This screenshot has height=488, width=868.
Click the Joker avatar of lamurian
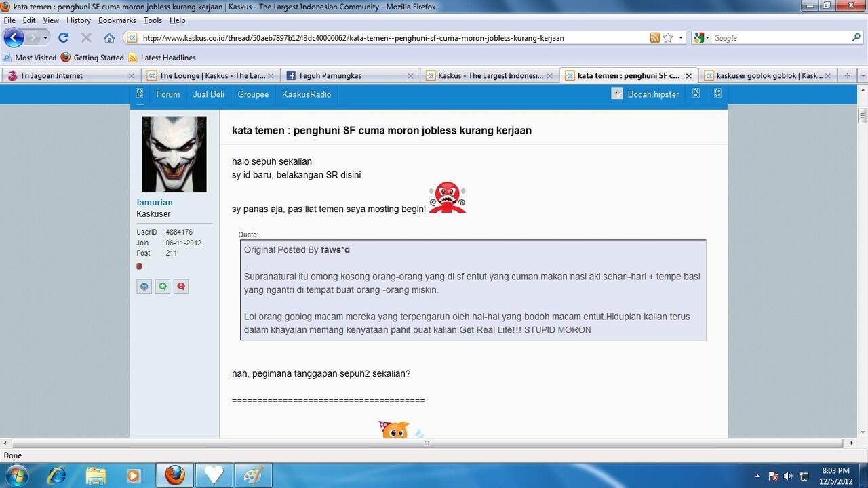(174, 154)
